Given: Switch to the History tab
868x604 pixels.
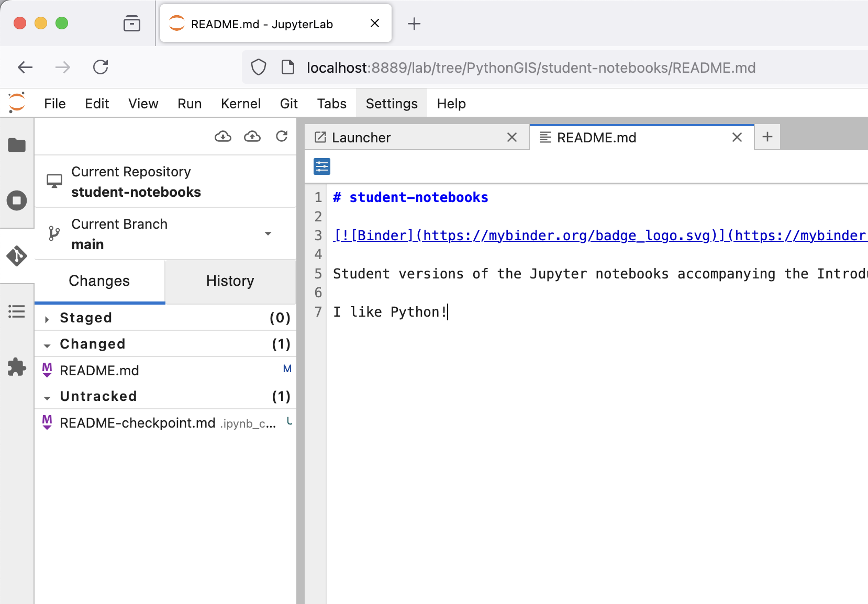Looking at the screenshot, I should point(230,281).
